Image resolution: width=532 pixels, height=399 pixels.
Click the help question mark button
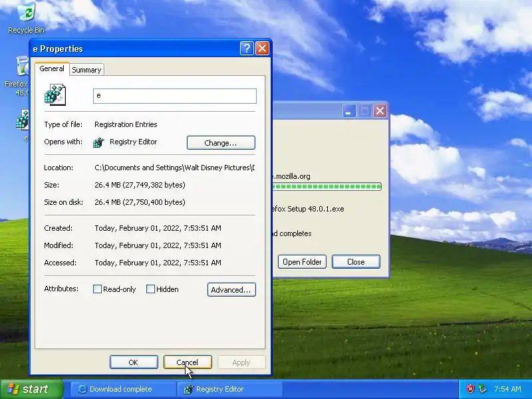coord(247,48)
